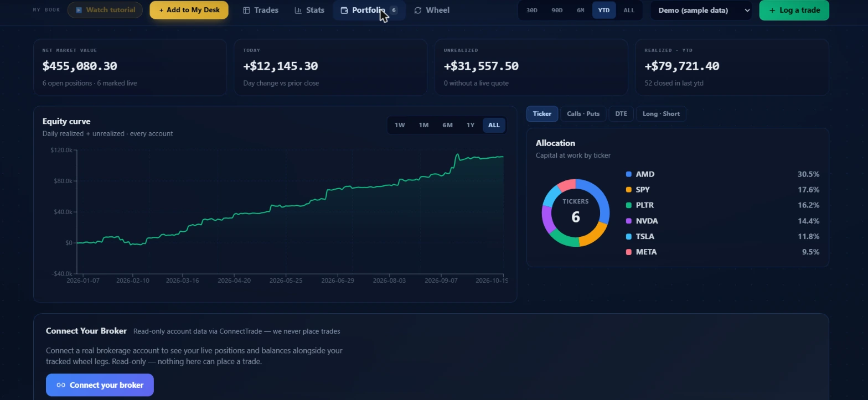
Task: Select the 6M header date range
Action: (581, 10)
